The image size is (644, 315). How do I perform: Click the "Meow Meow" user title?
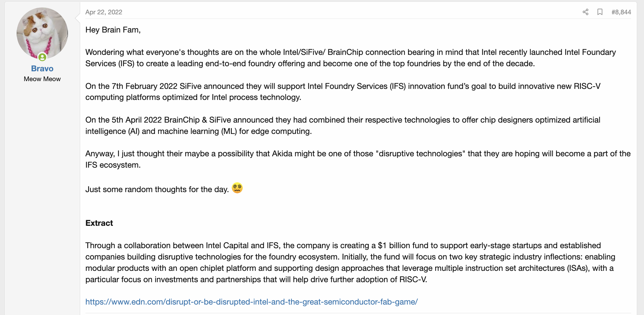(x=42, y=79)
